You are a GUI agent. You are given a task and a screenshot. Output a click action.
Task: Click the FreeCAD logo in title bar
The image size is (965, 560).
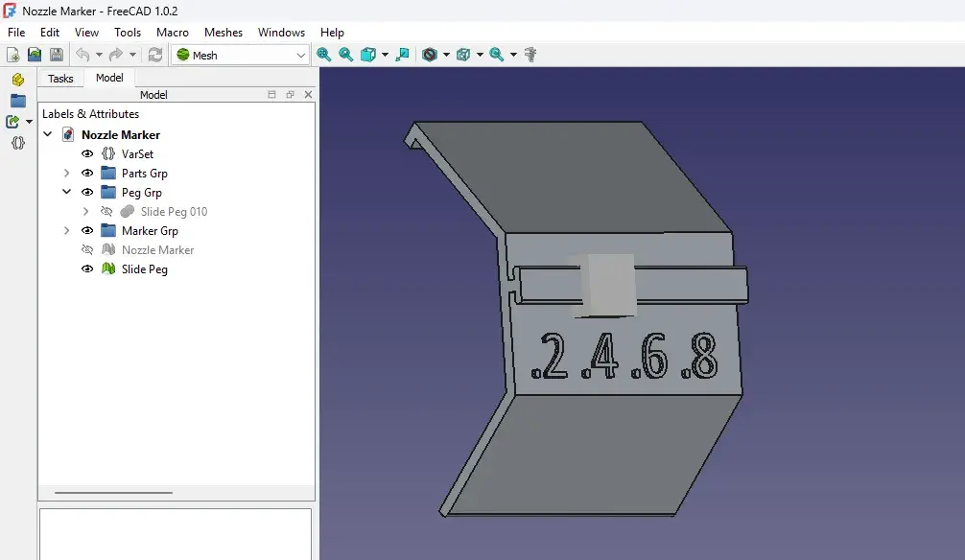point(10,11)
